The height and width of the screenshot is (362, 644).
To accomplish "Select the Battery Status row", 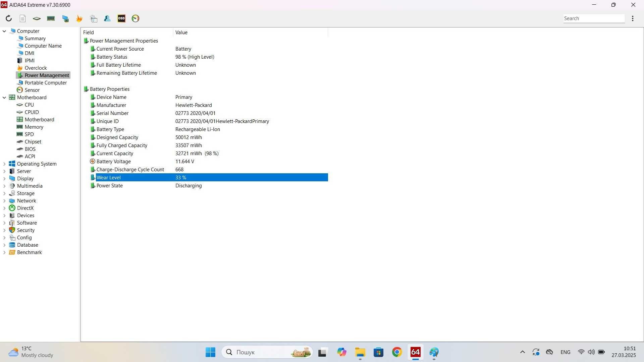I will pos(209,57).
